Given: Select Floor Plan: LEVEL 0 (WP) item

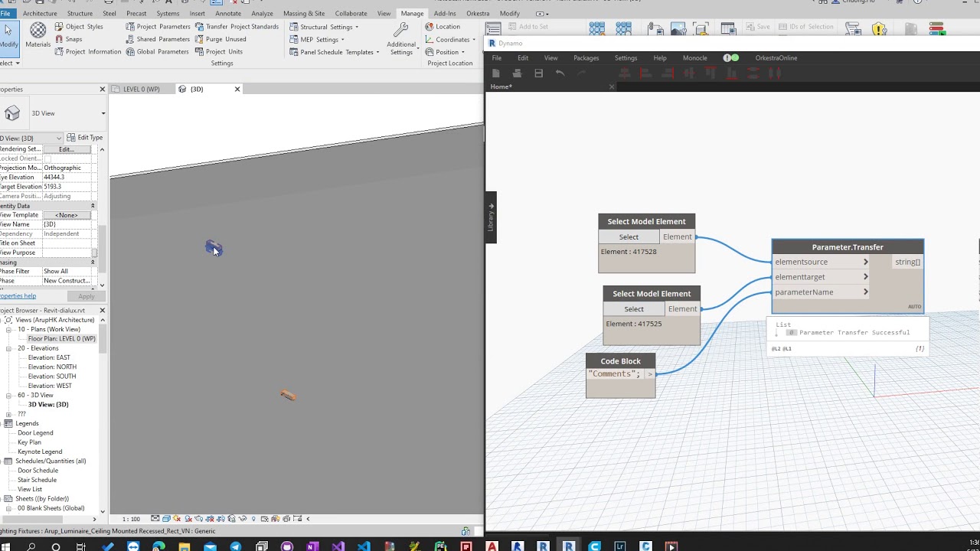Looking at the screenshot, I should (62, 339).
